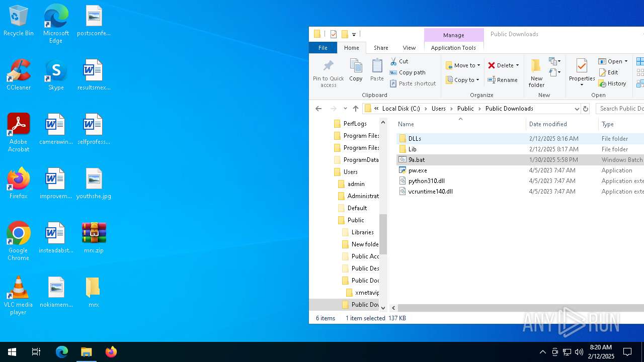
Task: Click the Back arrow in Explorer
Action: pyautogui.click(x=318, y=109)
